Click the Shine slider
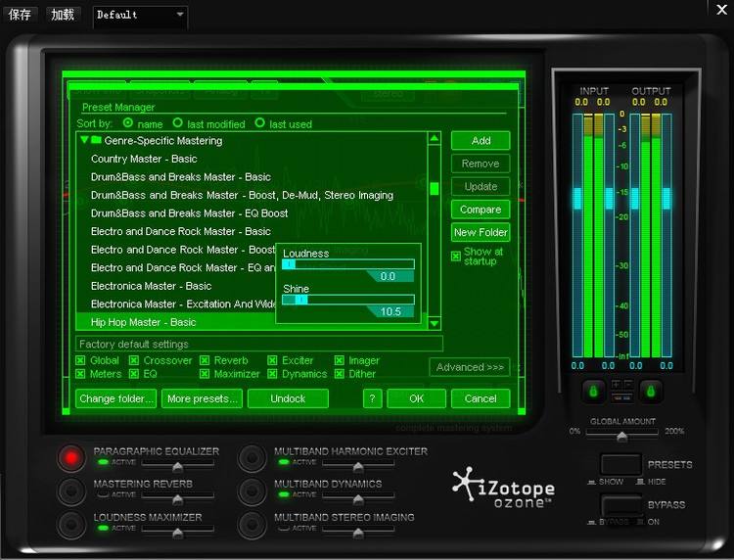Image resolution: width=734 pixels, height=560 pixels. (x=348, y=300)
